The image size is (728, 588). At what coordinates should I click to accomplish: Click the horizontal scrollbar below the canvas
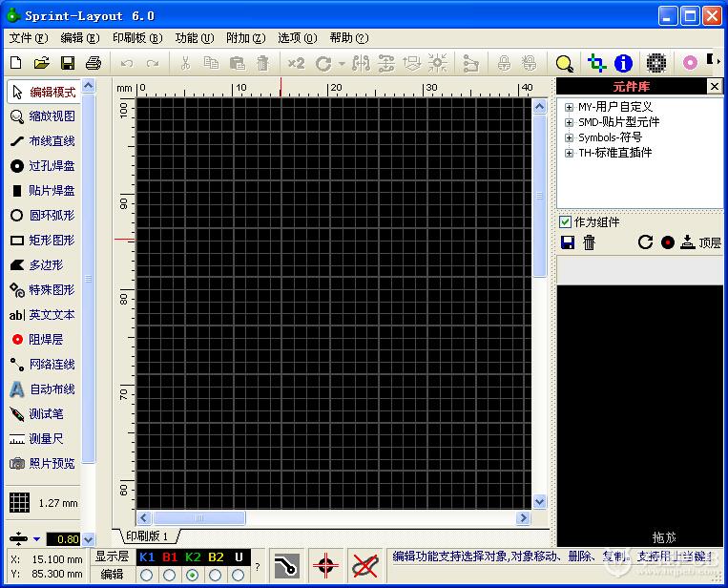click(334, 518)
